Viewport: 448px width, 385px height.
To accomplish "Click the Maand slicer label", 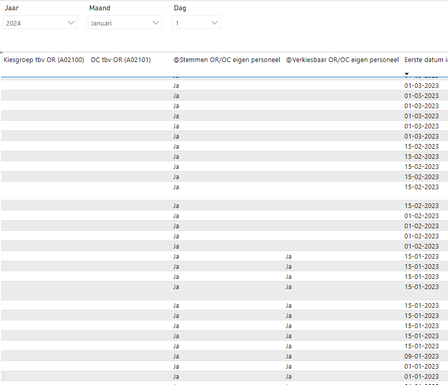I will coord(100,8).
